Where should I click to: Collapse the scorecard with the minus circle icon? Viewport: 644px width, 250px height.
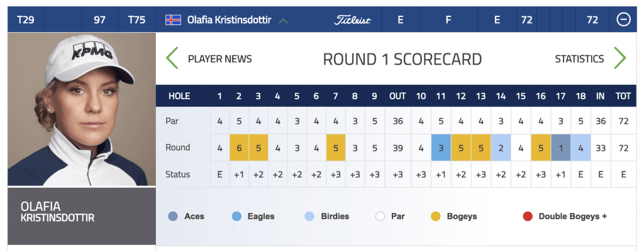(623, 19)
